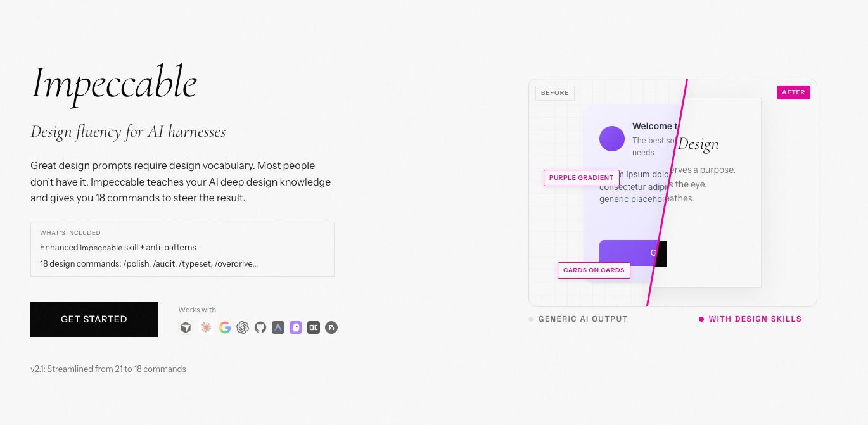Click the round Pi icon
This screenshot has height=425, width=868.
[x=331, y=327]
